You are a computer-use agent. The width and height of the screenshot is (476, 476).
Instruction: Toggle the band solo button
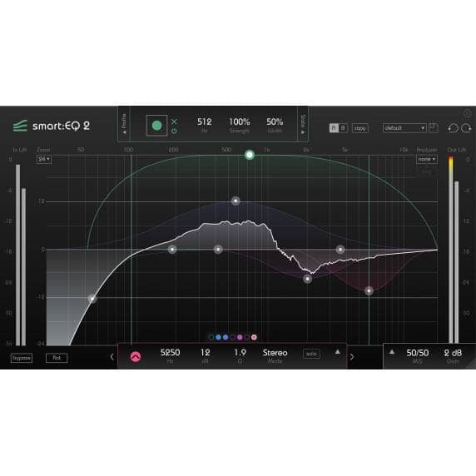(x=311, y=354)
